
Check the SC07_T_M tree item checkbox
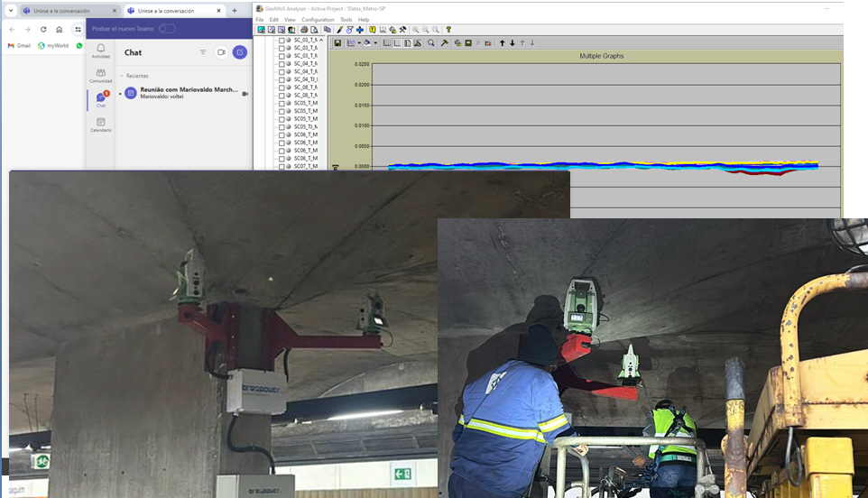point(282,167)
